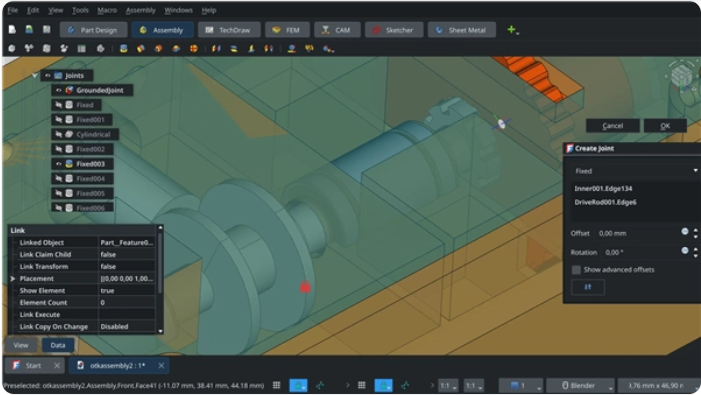Select the Create Cylindrical Joint tool icon
This screenshot has height=395, width=701.
pos(159,48)
